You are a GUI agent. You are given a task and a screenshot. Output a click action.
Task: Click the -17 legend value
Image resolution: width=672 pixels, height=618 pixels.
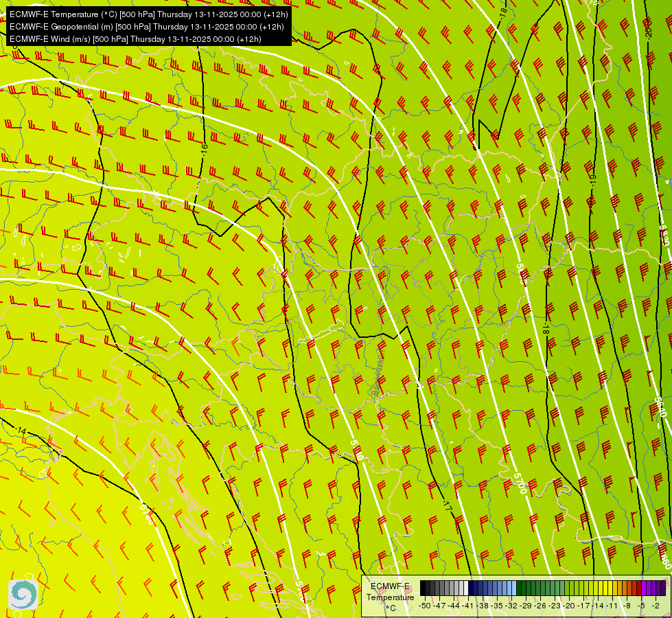pos(583,606)
